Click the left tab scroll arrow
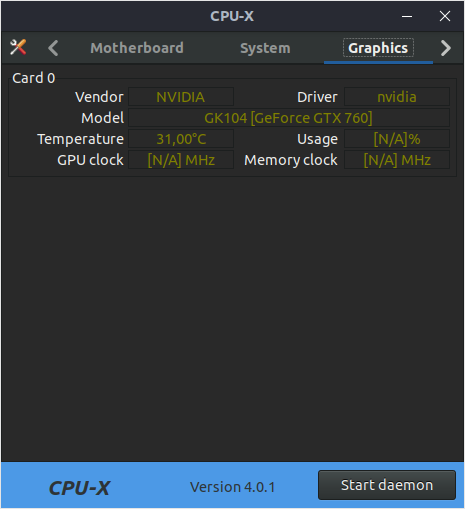This screenshot has height=509, width=465. (x=53, y=48)
